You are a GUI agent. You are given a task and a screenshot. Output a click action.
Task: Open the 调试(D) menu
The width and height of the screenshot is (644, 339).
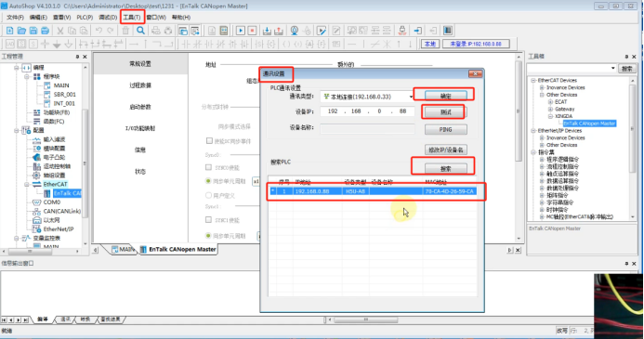point(108,18)
